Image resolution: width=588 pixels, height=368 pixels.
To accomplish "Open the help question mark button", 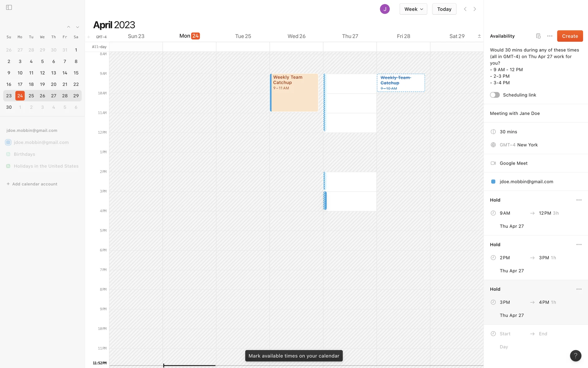I will coord(575,356).
